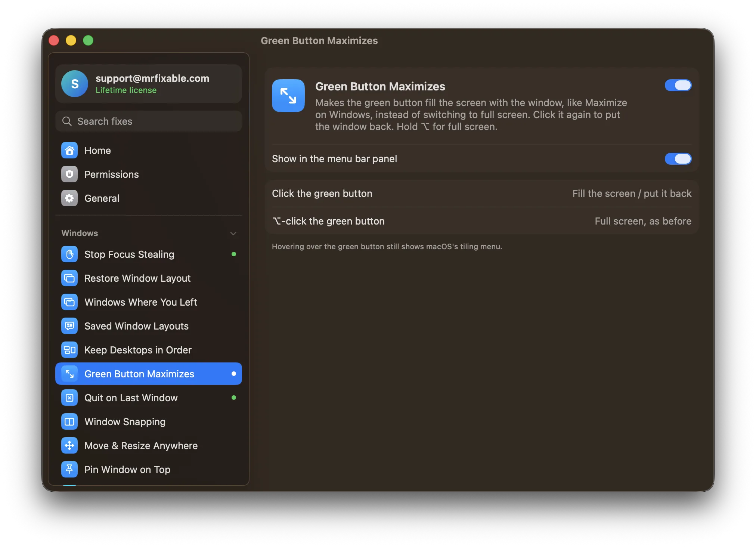This screenshot has height=547, width=756.
Task: Click the Green Button Maximizes heading in main pane
Action: pyautogui.click(x=380, y=86)
